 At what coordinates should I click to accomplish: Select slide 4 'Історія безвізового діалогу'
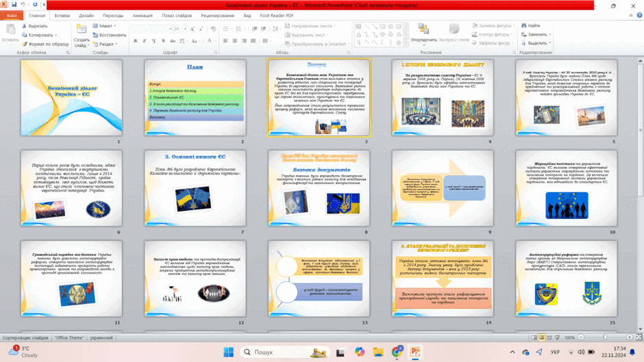point(443,97)
